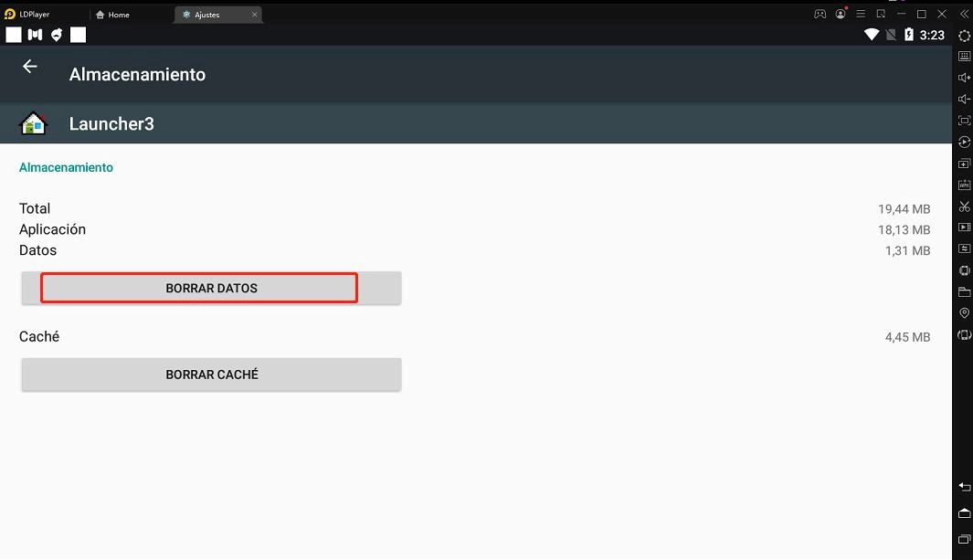Click the Caché label
The width and height of the screenshot is (973, 560).
pyautogui.click(x=39, y=337)
